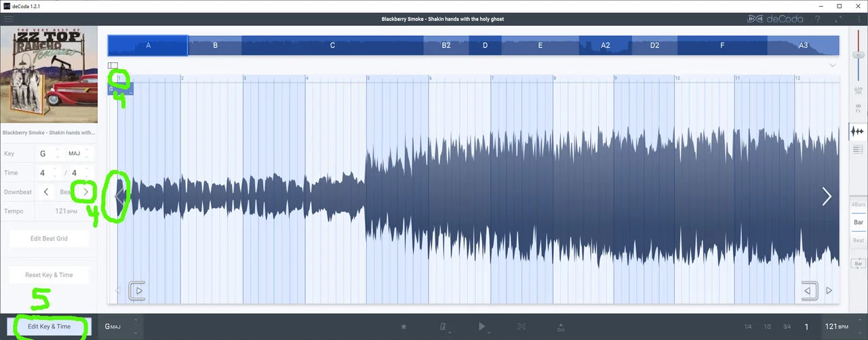Click the fullscreen expand icon in header
The height and width of the screenshot is (340, 868).
tap(839, 19)
